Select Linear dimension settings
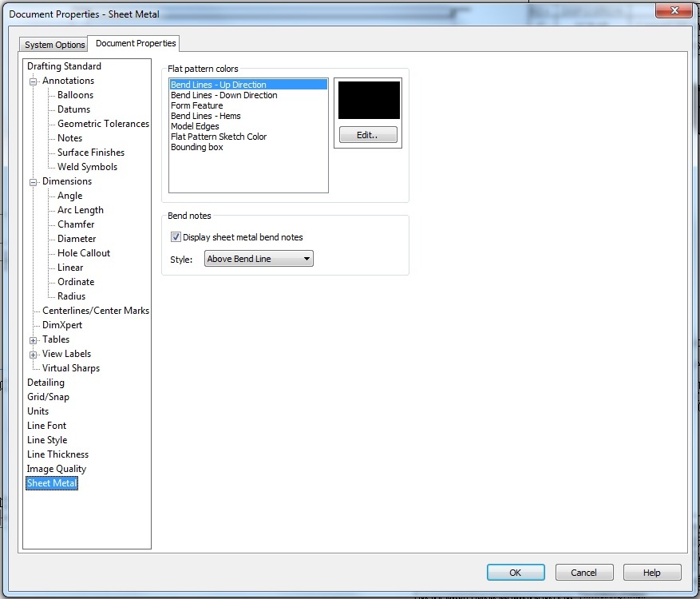This screenshot has width=700, height=599. pyautogui.click(x=70, y=267)
